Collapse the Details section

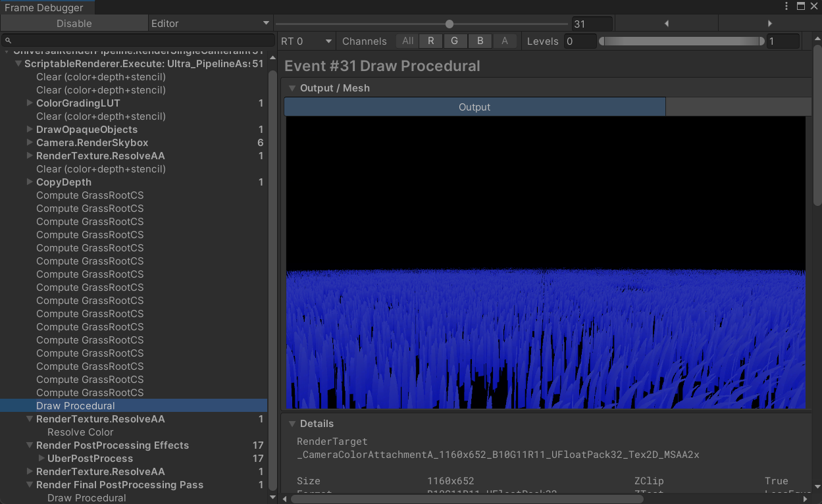pos(292,424)
